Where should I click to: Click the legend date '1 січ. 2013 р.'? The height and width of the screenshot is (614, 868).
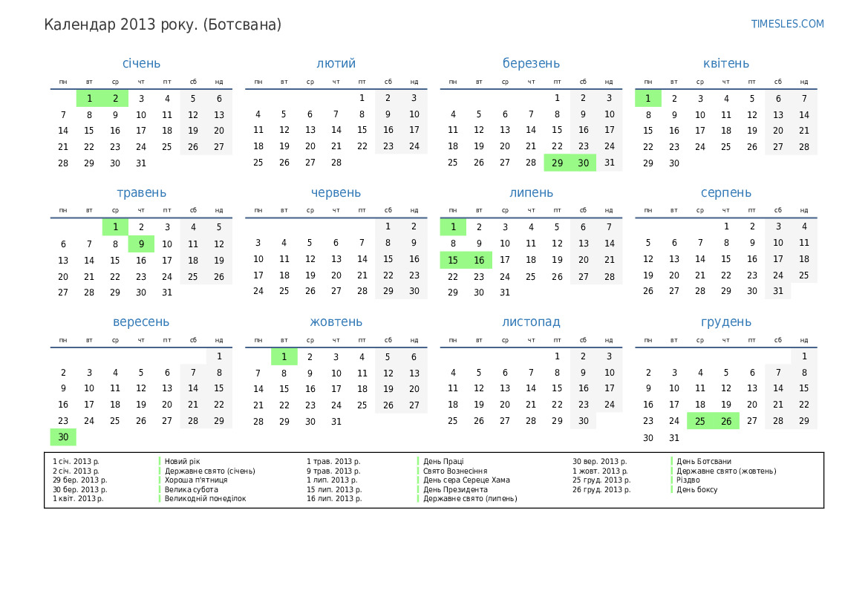pyautogui.click(x=76, y=461)
